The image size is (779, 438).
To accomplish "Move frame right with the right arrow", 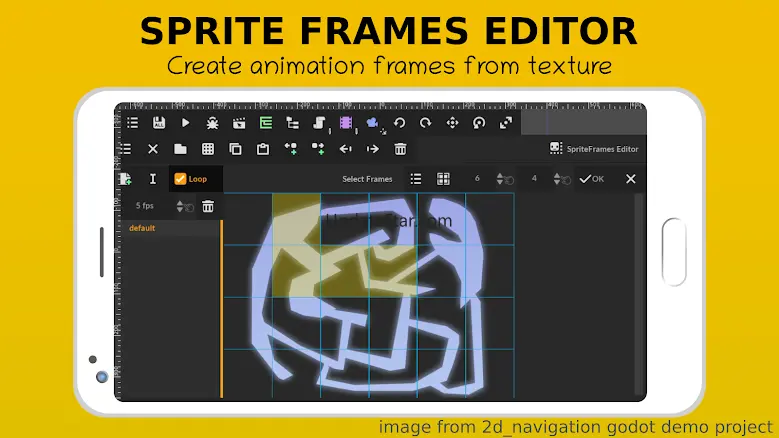I will 373,149.
